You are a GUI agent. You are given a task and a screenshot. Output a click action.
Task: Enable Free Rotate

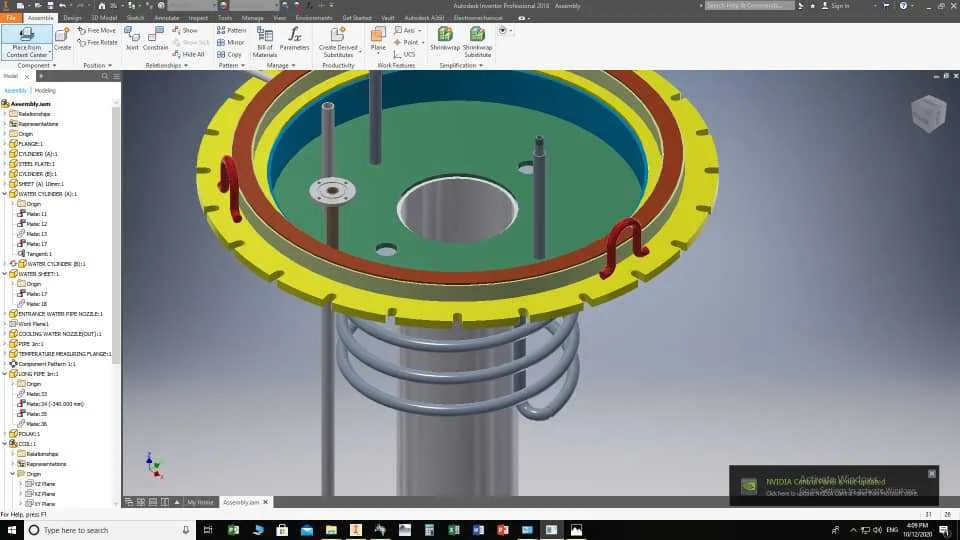tap(96, 43)
